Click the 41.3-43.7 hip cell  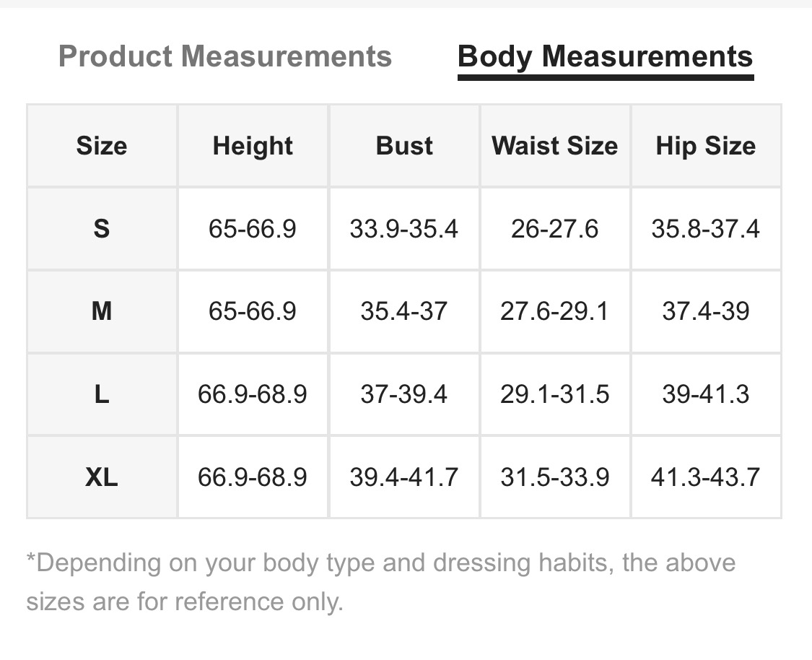click(x=705, y=477)
